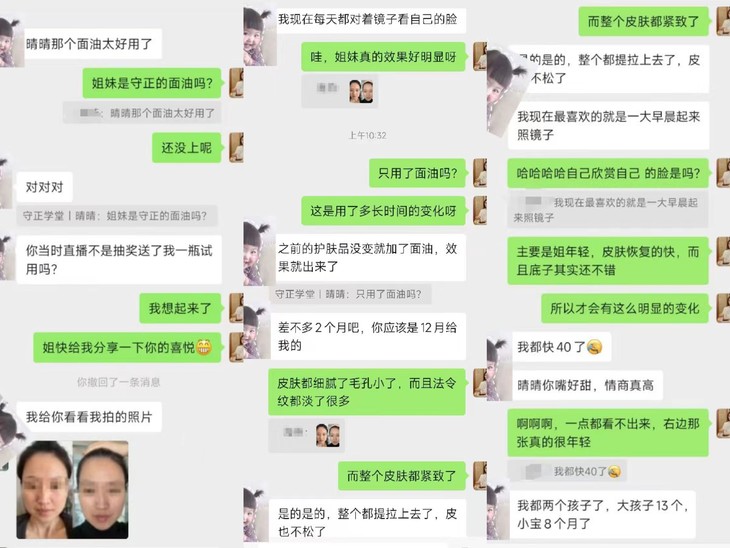
Task: Tap the child avatar beside 我都快40了
Action: [499, 368]
